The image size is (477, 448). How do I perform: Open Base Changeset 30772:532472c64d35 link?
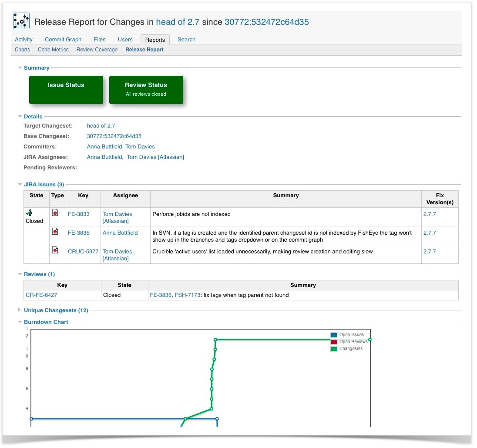114,136
